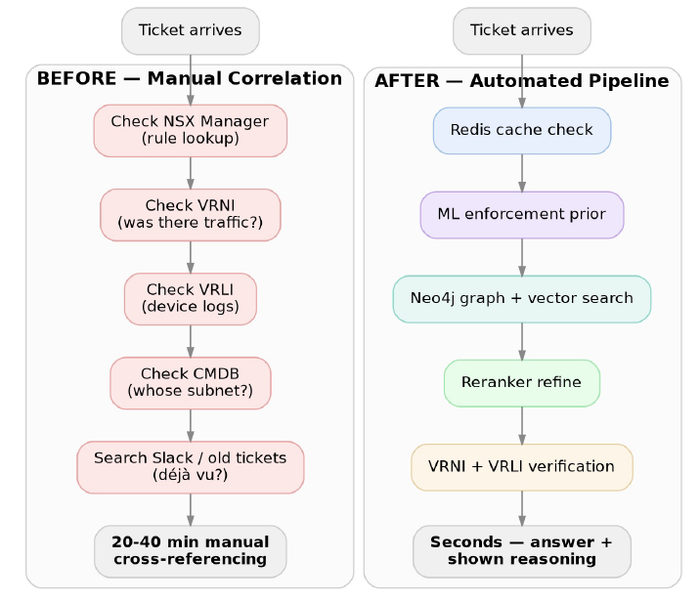Select the ML enforcement prior node
Viewport: 700px width, 603px height.
click(522, 215)
